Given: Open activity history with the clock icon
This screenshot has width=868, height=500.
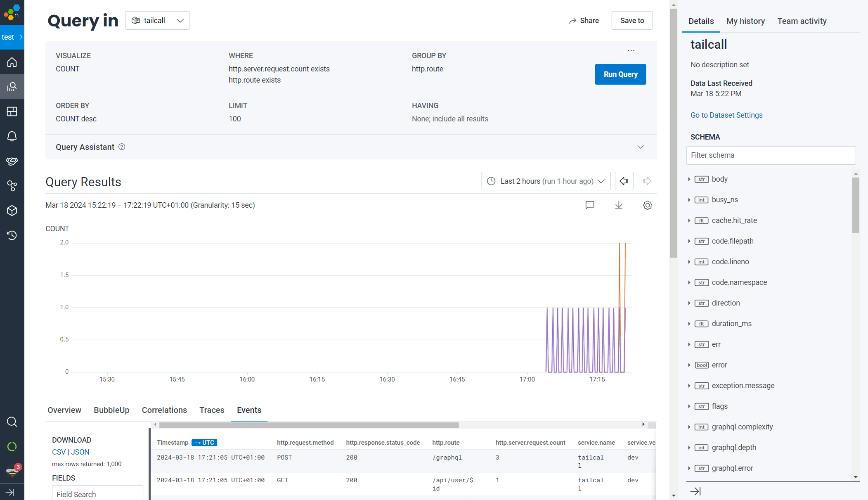Looking at the screenshot, I should pyautogui.click(x=12, y=235).
